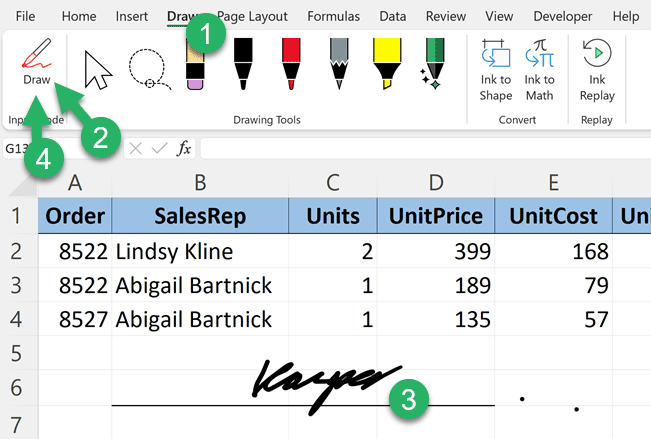Select column B header
Image resolution: width=651 pixels, height=439 pixels.
(x=200, y=183)
